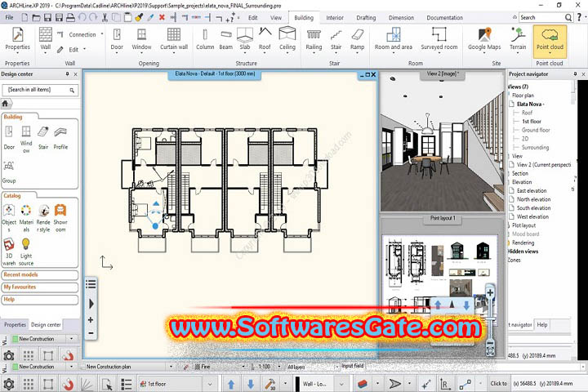Go up one floor with blue up arrow
The width and height of the screenshot is (588, 392).
pos(231,384)
